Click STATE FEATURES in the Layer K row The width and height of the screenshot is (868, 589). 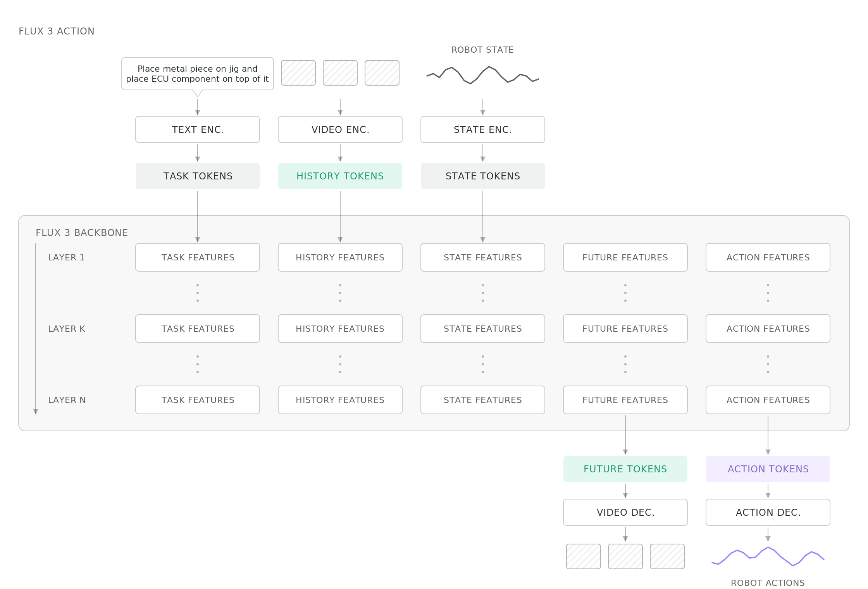click(x=483, y=329)
